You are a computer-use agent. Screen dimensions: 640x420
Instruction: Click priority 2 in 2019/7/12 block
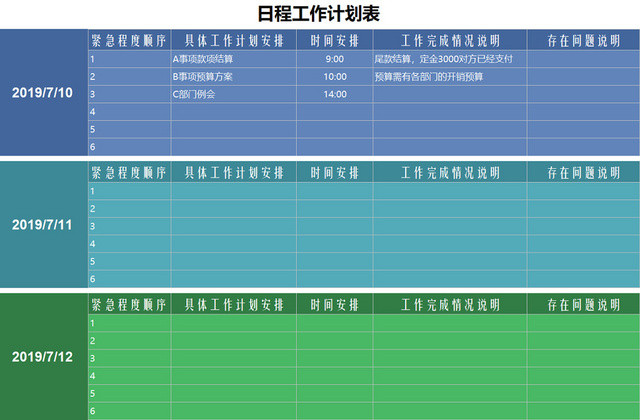[x=129, y=340]
